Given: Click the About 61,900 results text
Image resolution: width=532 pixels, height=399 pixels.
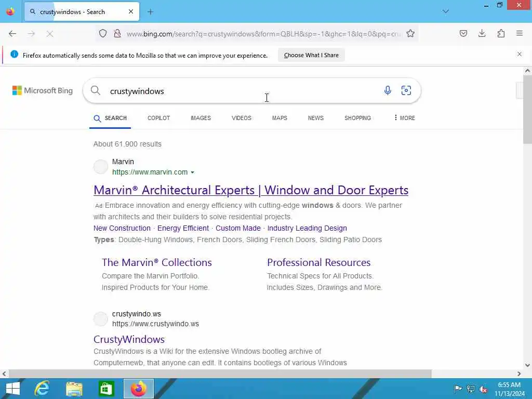Looking at the screenshot, I should 127,144.
